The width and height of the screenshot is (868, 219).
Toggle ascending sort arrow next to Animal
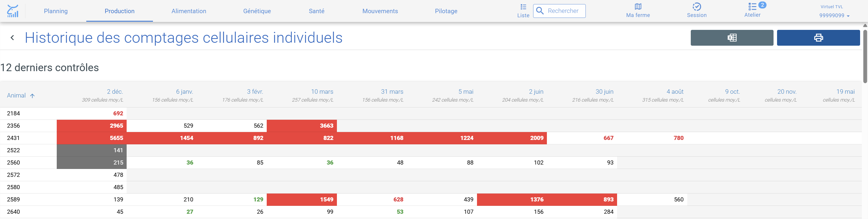click(x=32, y=96)
